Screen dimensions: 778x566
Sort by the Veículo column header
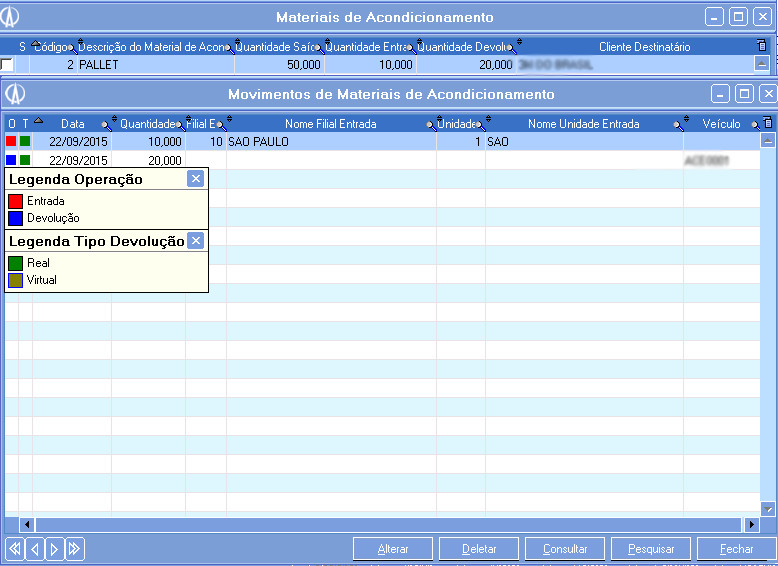click(720, 124)
